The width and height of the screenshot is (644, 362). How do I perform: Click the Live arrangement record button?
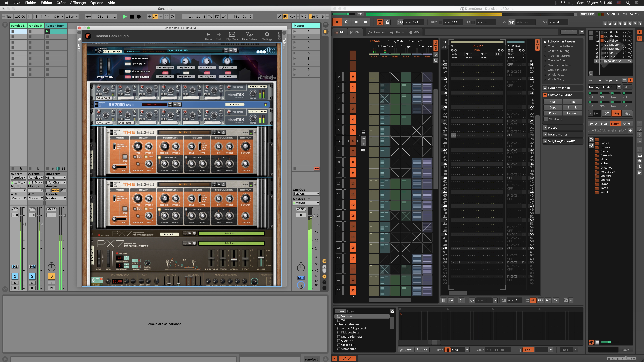[x=139, y=17]
